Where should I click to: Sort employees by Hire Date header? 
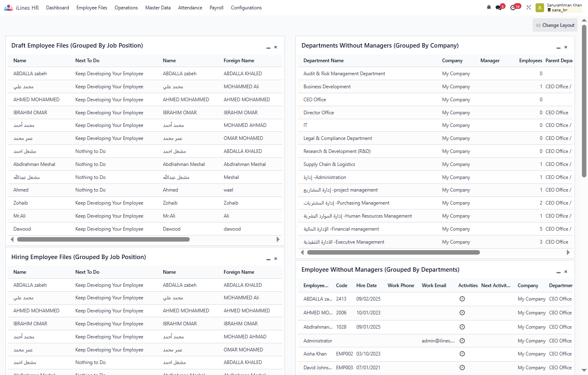pos(367,286)
